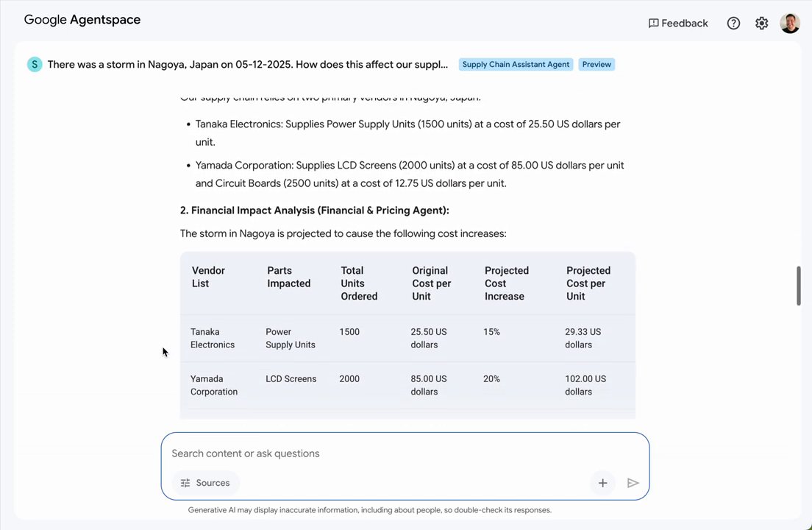Click the storm in Nagoya conversation title
Image resolution: width=812 pixels, height=530 pixels.
tap(247, 64)
